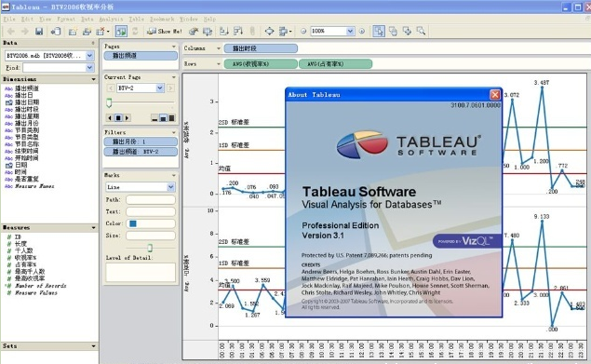Image resolution: width=591 pixels, height=364 pixels.
Task: Click the Size slider handle in Marks
Action: [x=150, y=248]
